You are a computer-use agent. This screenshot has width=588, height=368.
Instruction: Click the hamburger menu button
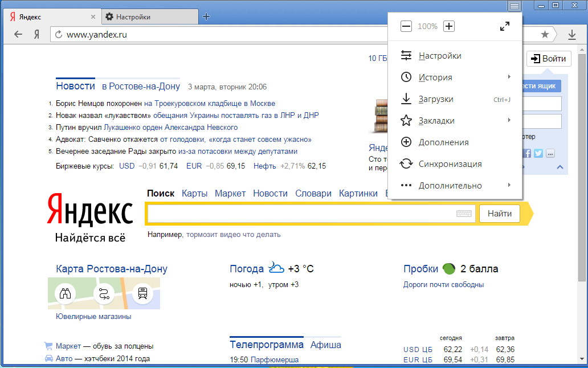pyautogui.click(x=514, y=6)
